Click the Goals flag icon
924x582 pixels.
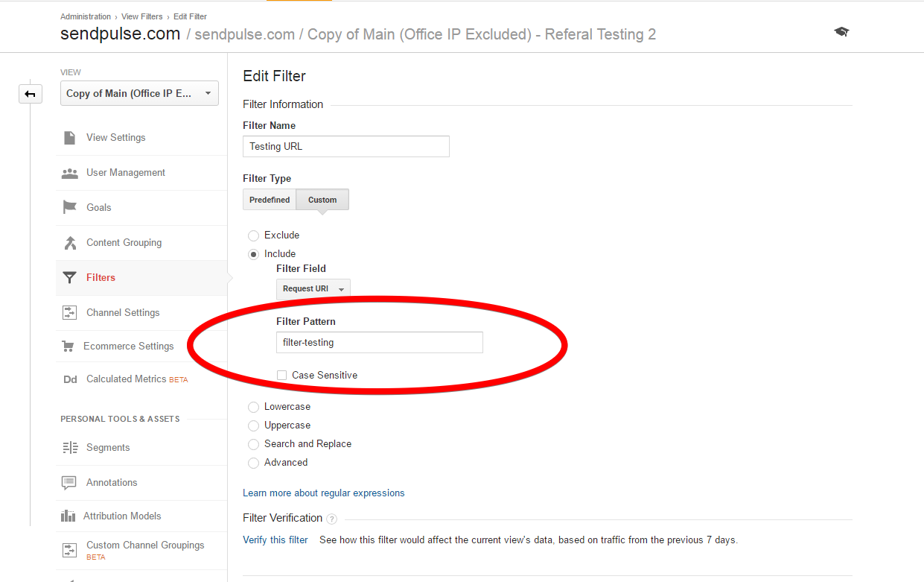69,208
